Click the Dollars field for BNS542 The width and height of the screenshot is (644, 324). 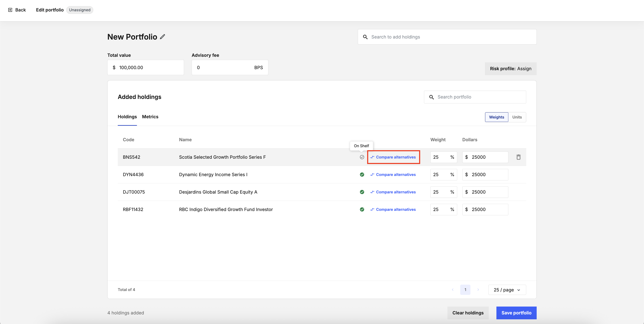coord(485,157)
